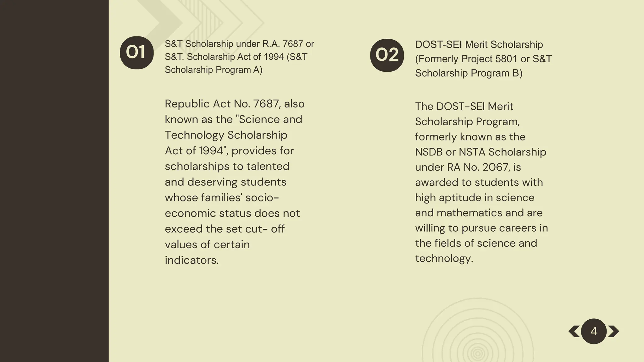Viewport: 644px width, 362px height.
Task: Click the Republic Act No. 7687 paragraph
Action: (235, 182)
